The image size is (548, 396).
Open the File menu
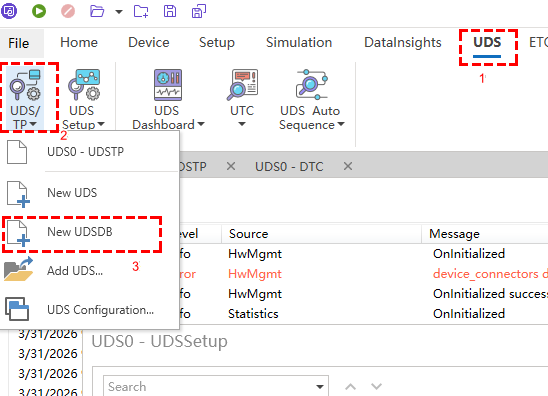(x=19, y=43)
